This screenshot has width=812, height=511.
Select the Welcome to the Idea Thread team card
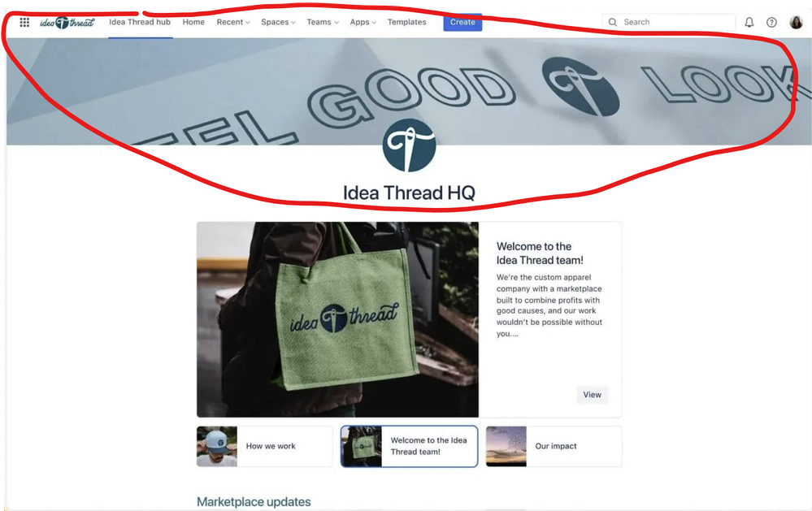[409, 446]
